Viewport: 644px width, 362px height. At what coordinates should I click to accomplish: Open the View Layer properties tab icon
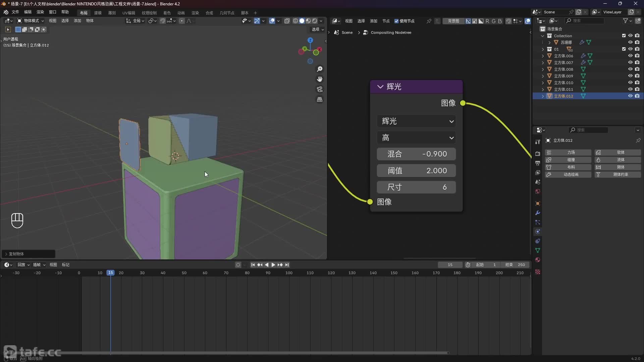(x=538, y=172)
